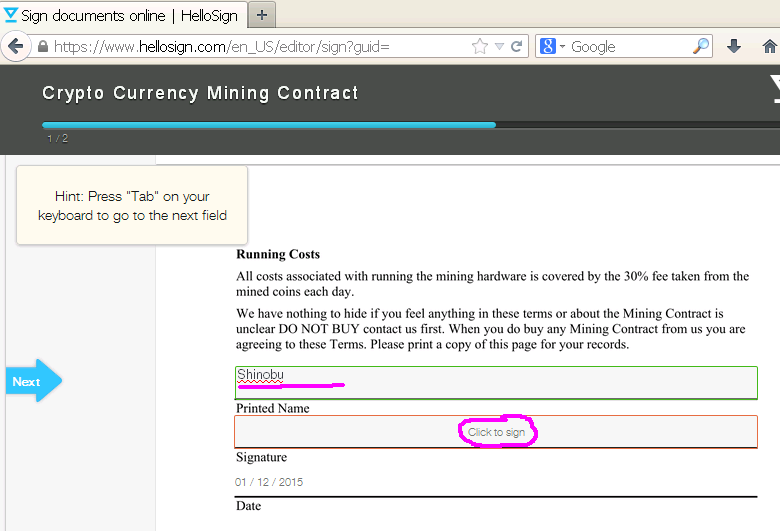Image resolution: width=780 pixels, height=531 pixels.
Task: Open the downloads arrow icon
Action: 734,46
